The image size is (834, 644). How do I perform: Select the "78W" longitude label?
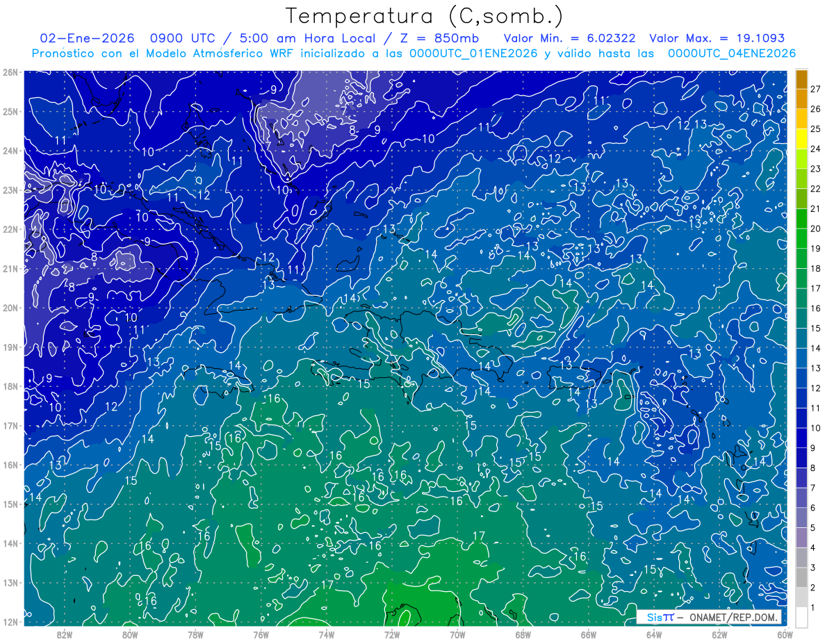pyautogui.click(x=195, y=634)
